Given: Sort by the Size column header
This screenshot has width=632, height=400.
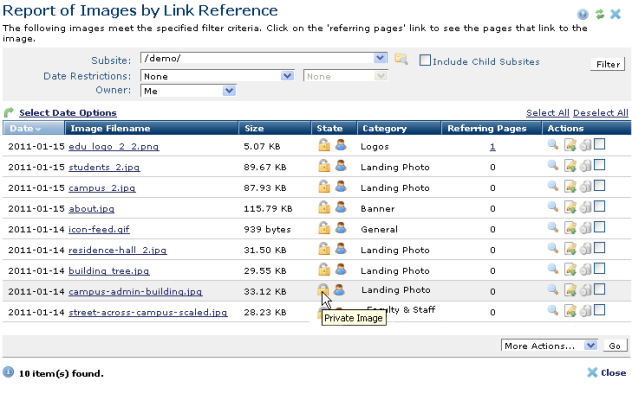Looking at the screenshot, I should pyautogui.click(x=254, y=128).
